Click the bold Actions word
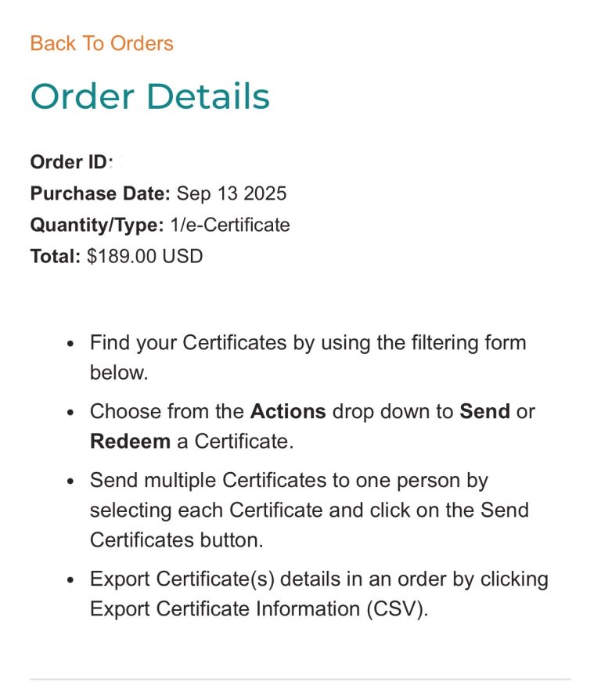 click(x=288, y=412)
